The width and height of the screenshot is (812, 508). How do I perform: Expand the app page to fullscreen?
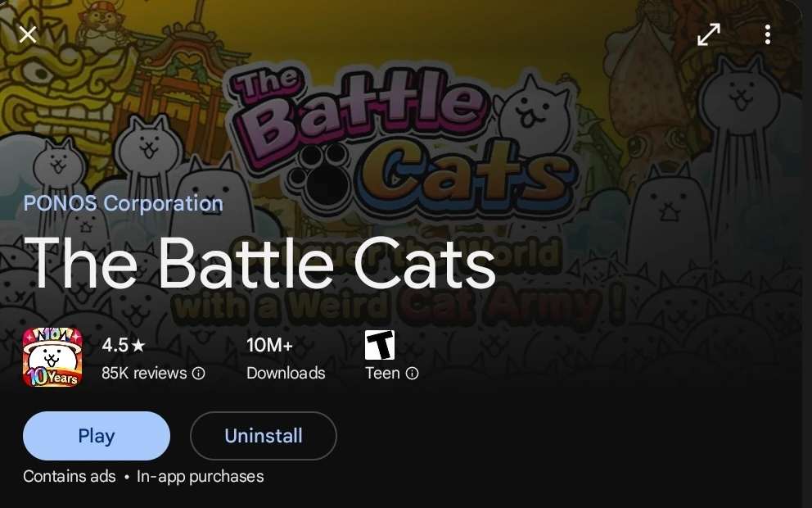pyautogui.click(x=707, y=34)
